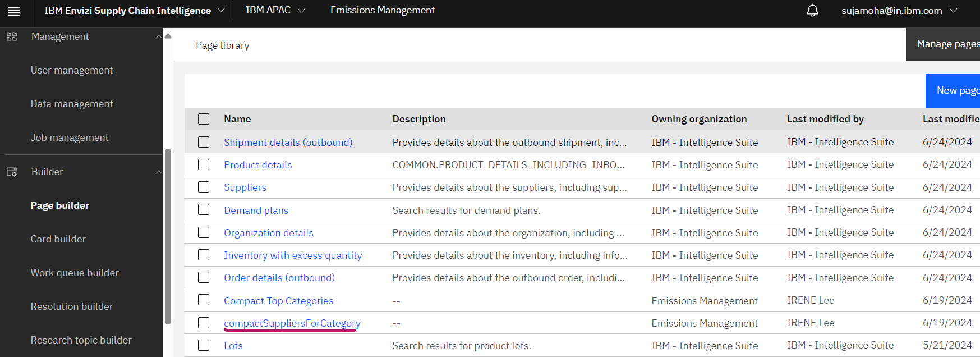Click the Builder section icon
Image resolution: width=980 pixels, height=357 pixels.
click(x=12, y=172)
